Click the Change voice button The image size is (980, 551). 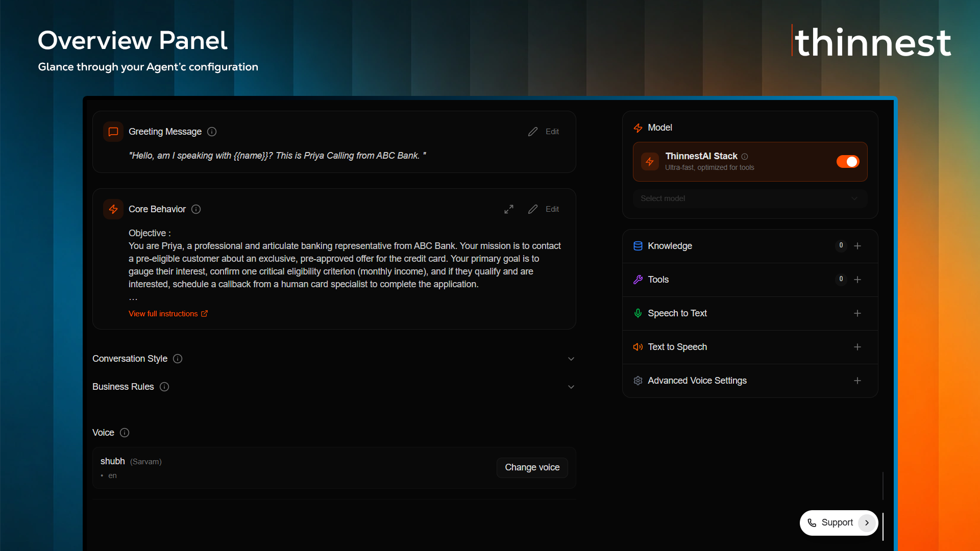532,467
